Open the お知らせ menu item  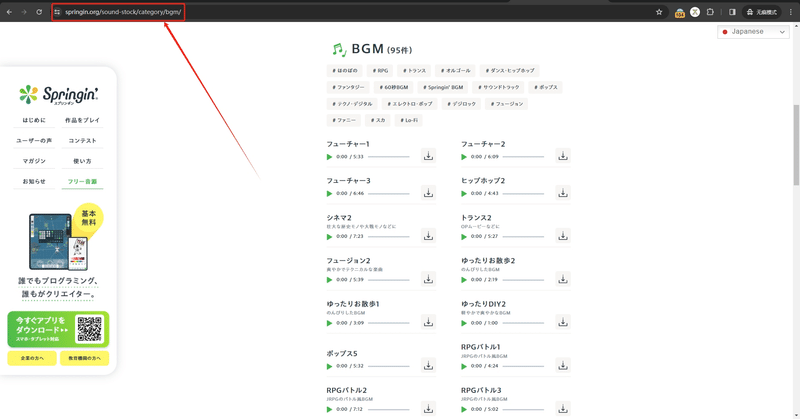34,182
